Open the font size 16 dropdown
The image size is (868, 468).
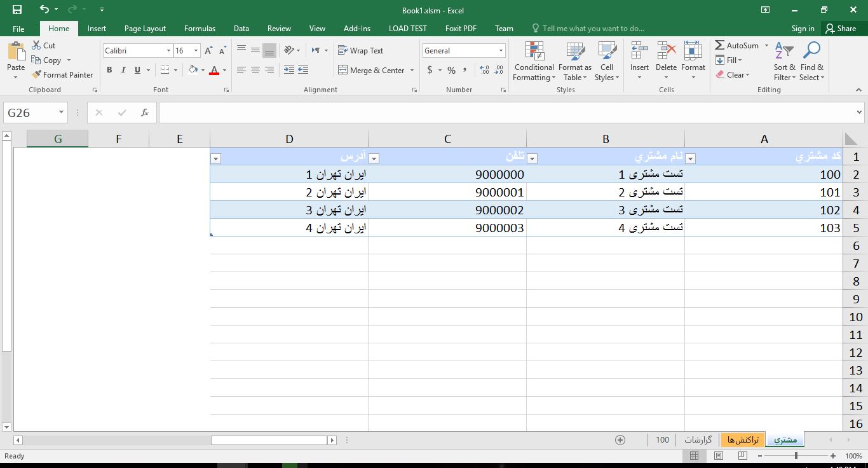(196, 51)
